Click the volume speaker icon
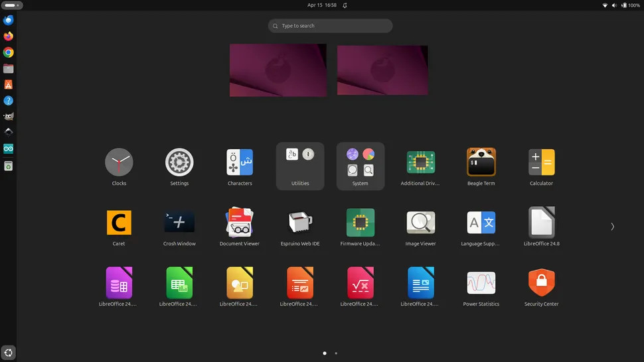 point(614,5)
